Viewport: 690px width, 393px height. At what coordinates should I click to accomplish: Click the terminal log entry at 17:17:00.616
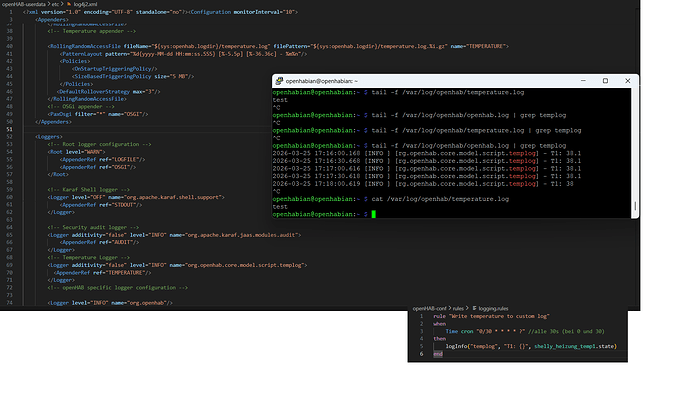[426, 169]
